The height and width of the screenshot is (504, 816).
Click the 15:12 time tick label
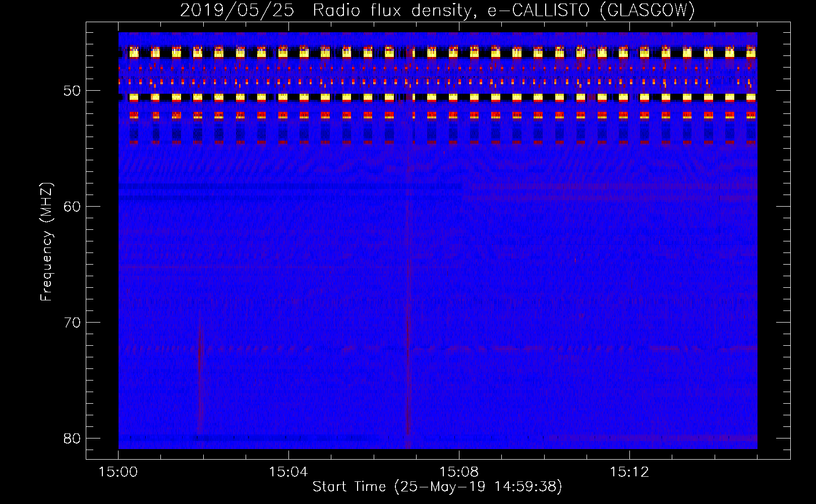629,472
